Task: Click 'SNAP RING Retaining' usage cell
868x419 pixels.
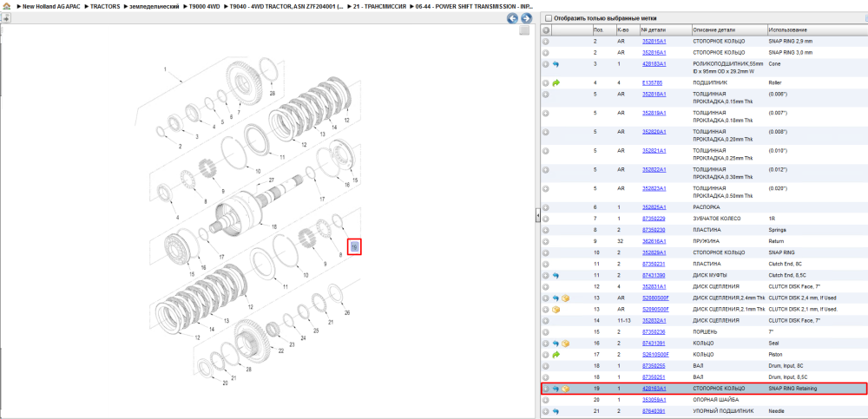Action: tap(792, 389)
